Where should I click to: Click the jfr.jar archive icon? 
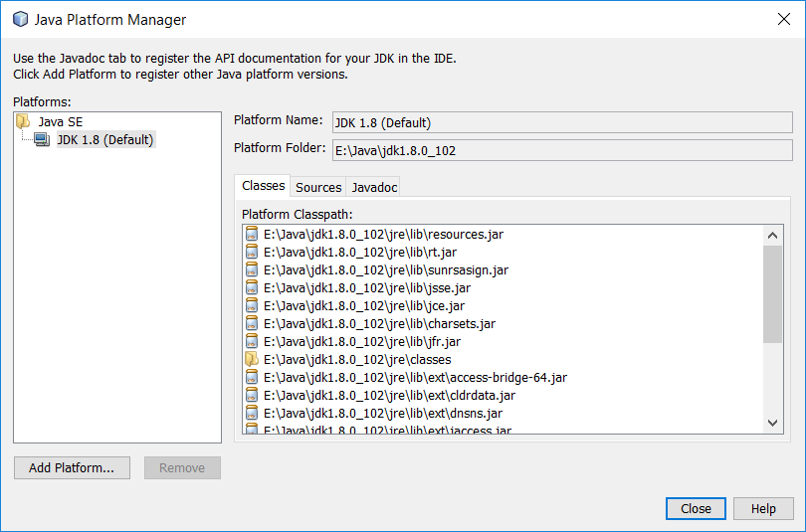[252, 341]
